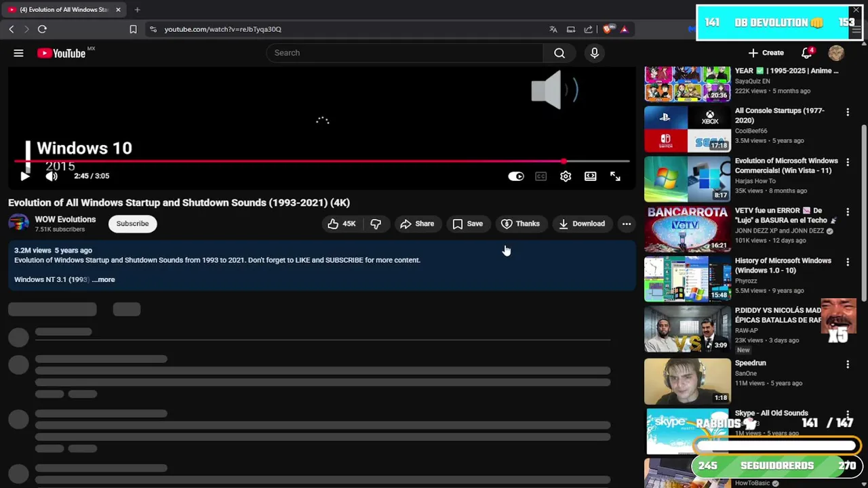The height and width of the screenshot is (488, 868).
Task: Select the Evolution of All Windows tab
Action: click(64, 9)
